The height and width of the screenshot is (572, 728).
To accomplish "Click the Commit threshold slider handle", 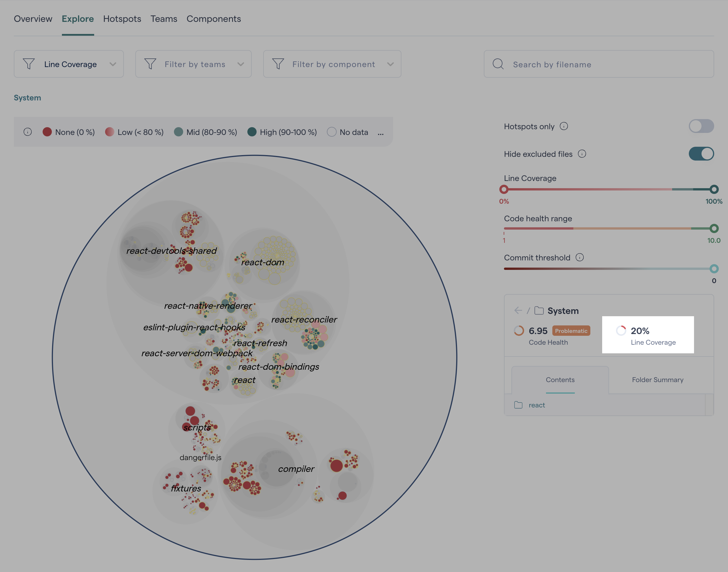I will 714,268.
